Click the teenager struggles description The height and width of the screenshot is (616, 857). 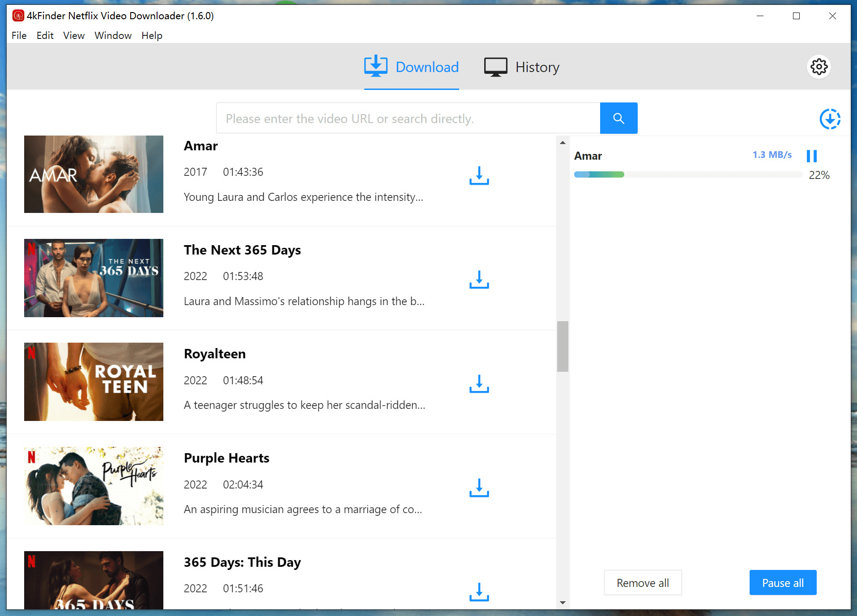[305, 405]
